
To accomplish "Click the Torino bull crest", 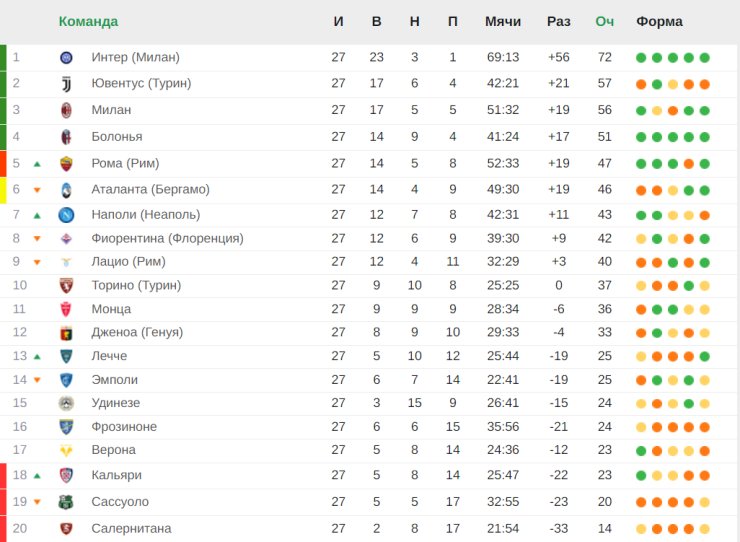I will click(67, 286).
